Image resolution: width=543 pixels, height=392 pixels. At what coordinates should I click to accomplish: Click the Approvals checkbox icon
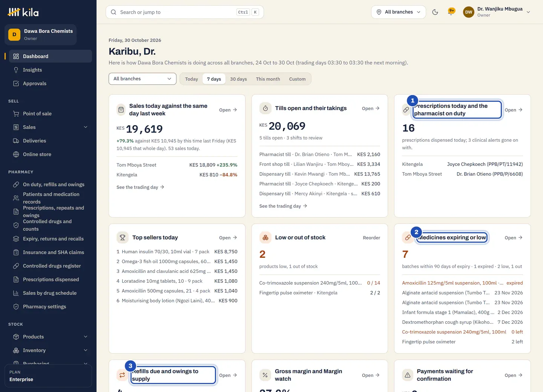coord(16,83)
